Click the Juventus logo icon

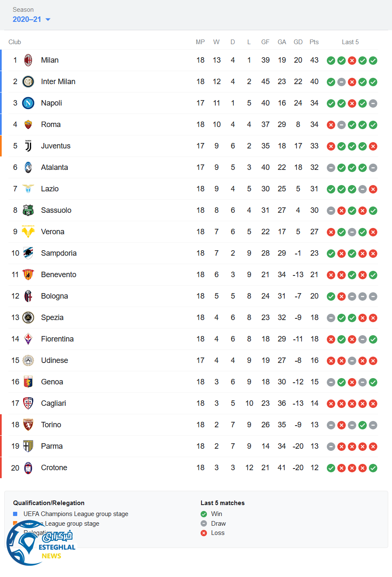(x=28, y=146)
